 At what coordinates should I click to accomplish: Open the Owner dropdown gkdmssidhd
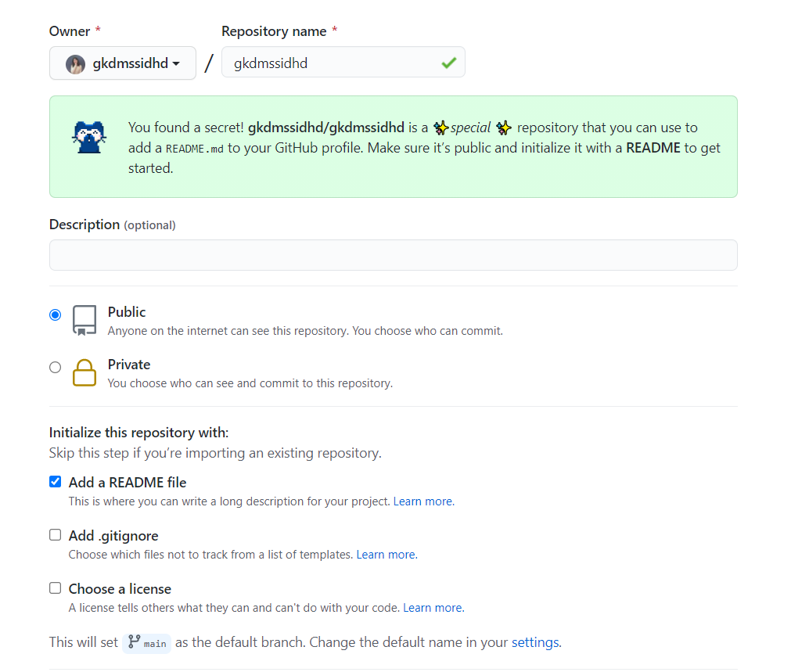tap(123, 63)
